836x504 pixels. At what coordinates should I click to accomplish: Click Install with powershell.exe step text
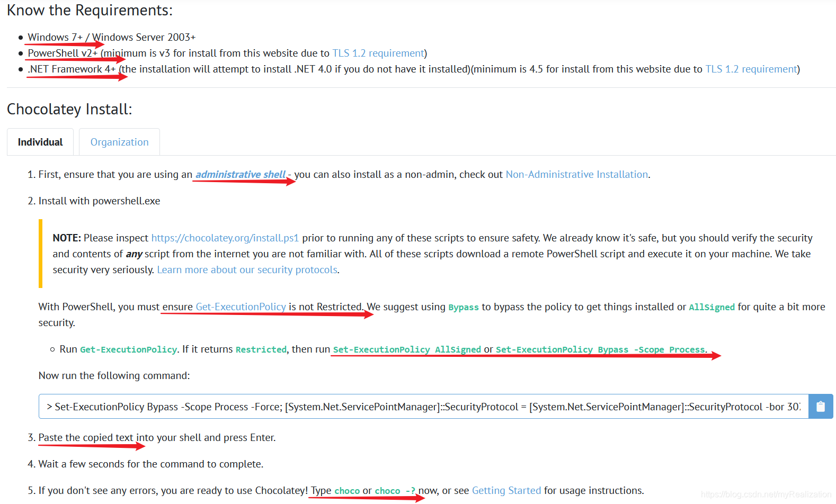click(x=99, y=201)
